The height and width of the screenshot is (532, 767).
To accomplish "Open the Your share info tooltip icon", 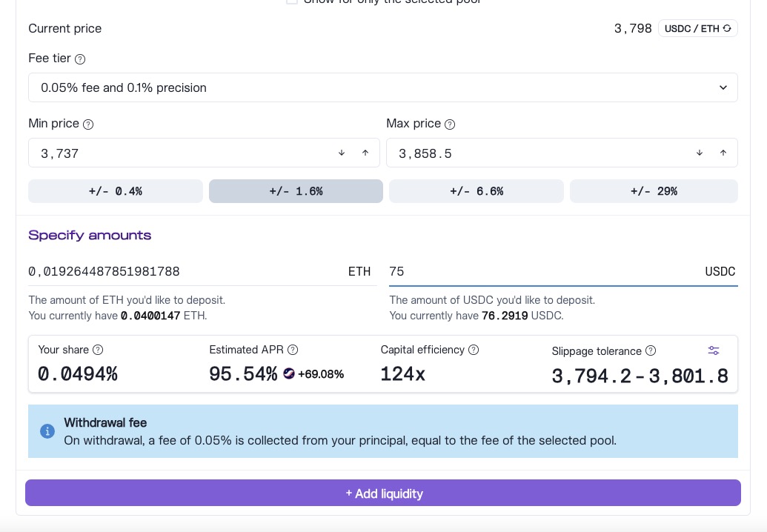I will 97,350.
